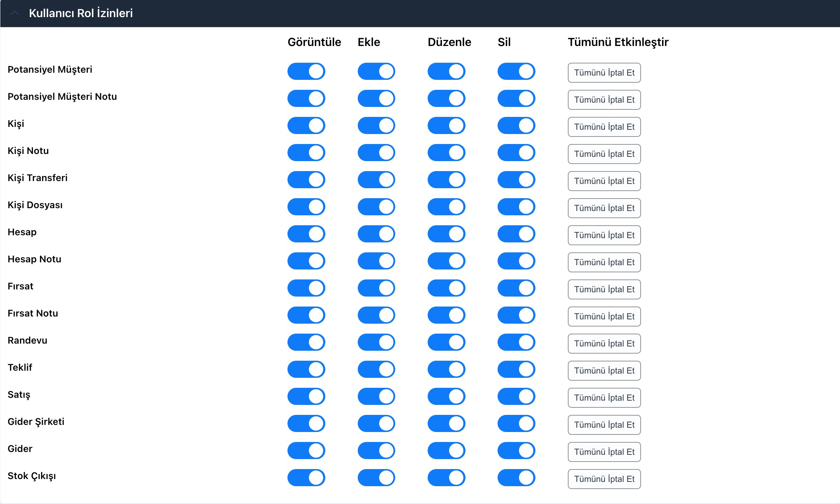Disable Görüntüle for Potansiyel Müşteri Notu
The image size is (840, 504).
306,98
